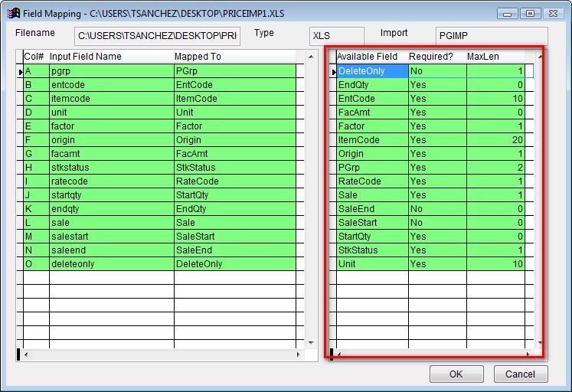572x392 pixels.
Task: Click the EntCode cell in Mapped To column
Action: point(235,85)
